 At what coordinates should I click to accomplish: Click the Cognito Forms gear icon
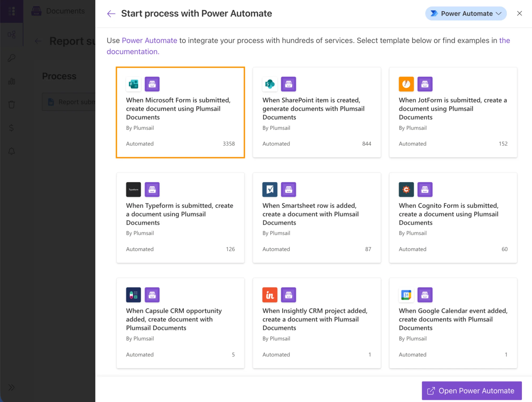(x=406, y=190)
